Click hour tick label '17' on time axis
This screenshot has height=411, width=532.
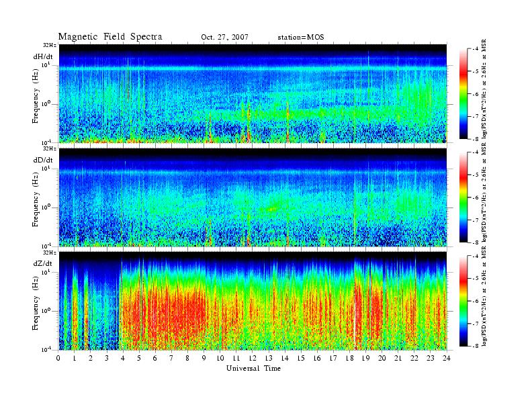[334, 358]
